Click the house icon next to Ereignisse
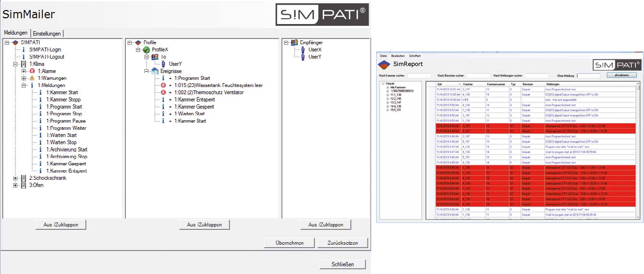The height and width of the screenshot is (274, 644). pos(154,71)
